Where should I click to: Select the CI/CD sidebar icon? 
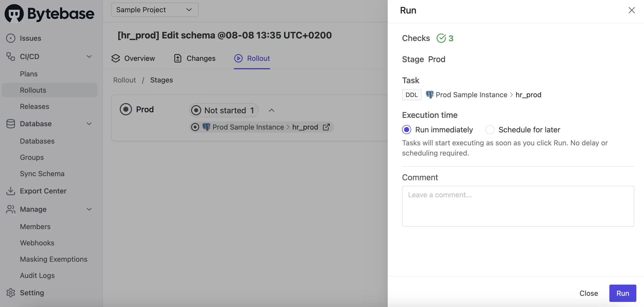click(x=10, y=57)
